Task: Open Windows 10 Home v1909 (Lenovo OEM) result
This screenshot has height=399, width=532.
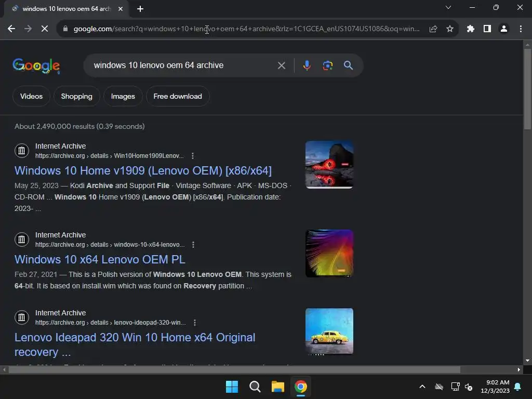Action: coord(143,170)
